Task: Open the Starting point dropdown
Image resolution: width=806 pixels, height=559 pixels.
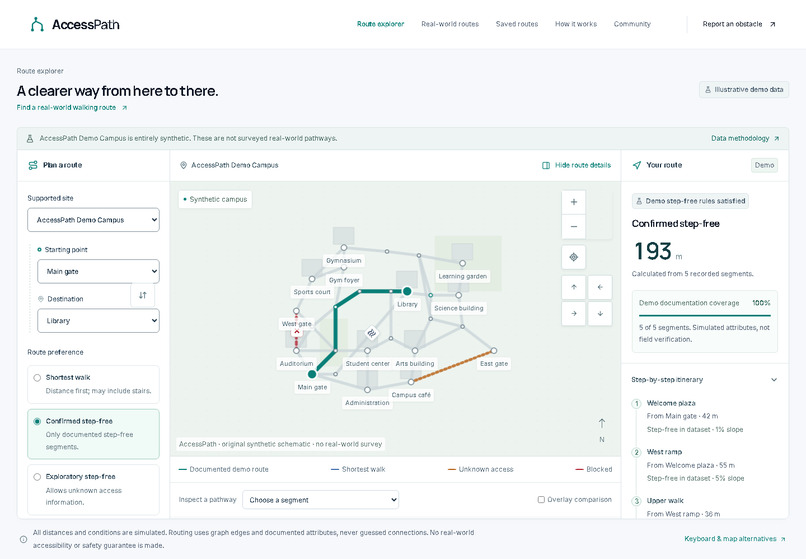Action: pos(98,272)
